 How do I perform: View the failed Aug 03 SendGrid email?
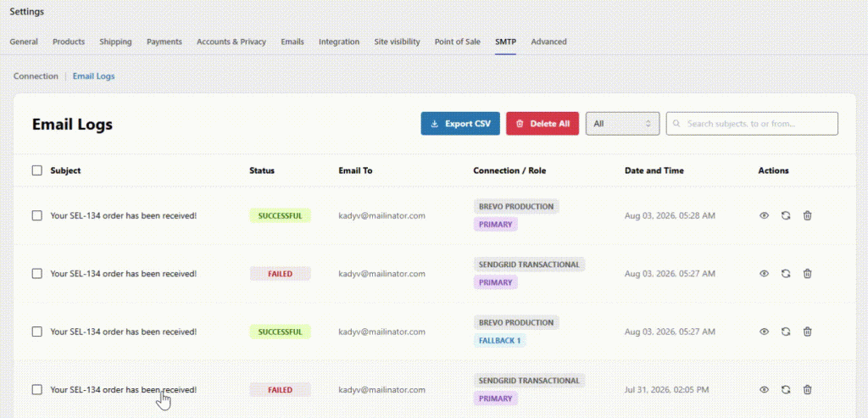(764, 274)
